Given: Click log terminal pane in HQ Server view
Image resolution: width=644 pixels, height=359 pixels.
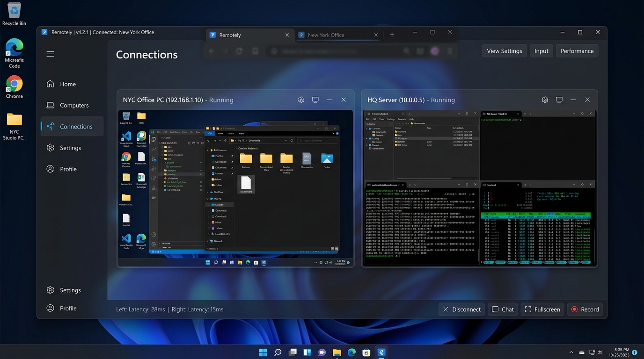Looking at the screenshot, I should [421, 223].
